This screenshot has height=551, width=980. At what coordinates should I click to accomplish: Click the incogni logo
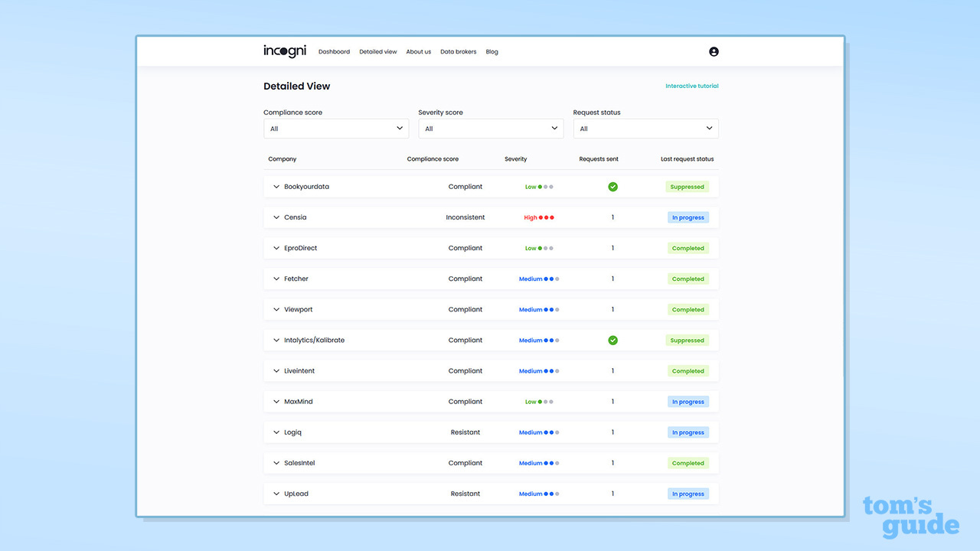[x=284, y=51]
